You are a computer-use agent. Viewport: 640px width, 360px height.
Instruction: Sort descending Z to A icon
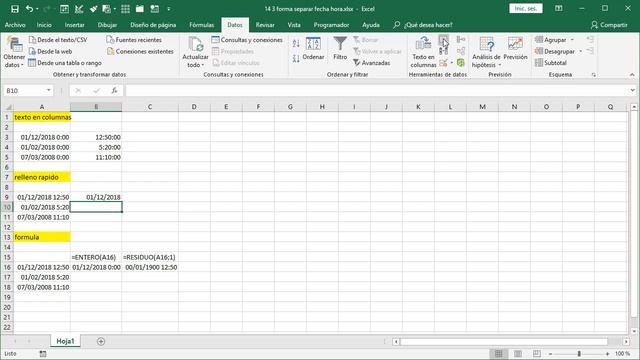(x=296, y=58)
